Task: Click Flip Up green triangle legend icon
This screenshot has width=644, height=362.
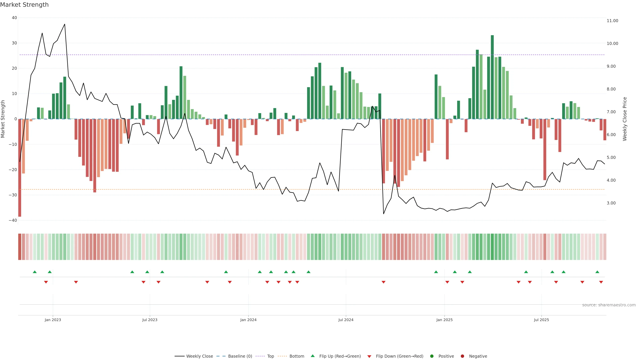Action: (312, 356)
